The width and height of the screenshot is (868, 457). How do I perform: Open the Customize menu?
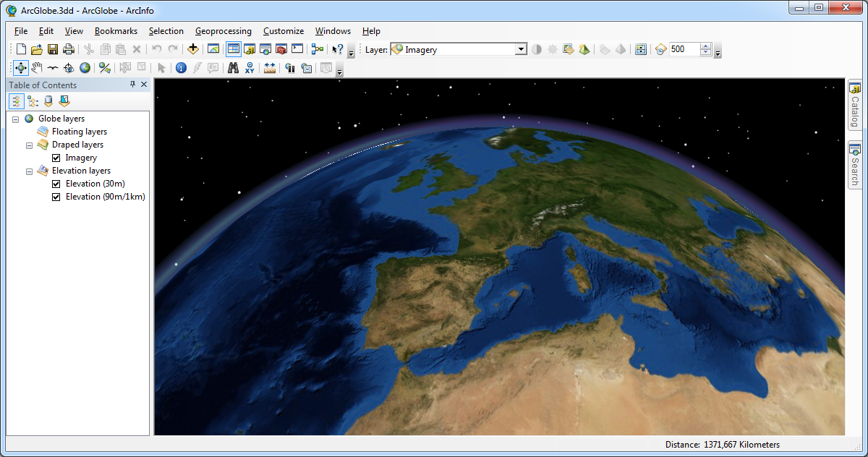coord(284,31)
